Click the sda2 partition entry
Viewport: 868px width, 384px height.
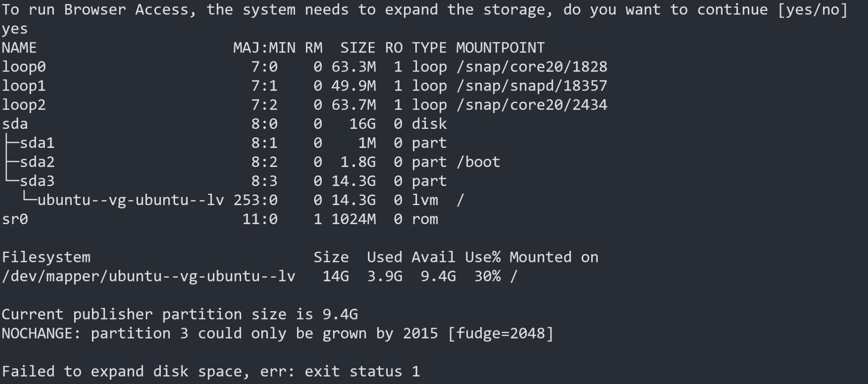[x=37, y=162]
